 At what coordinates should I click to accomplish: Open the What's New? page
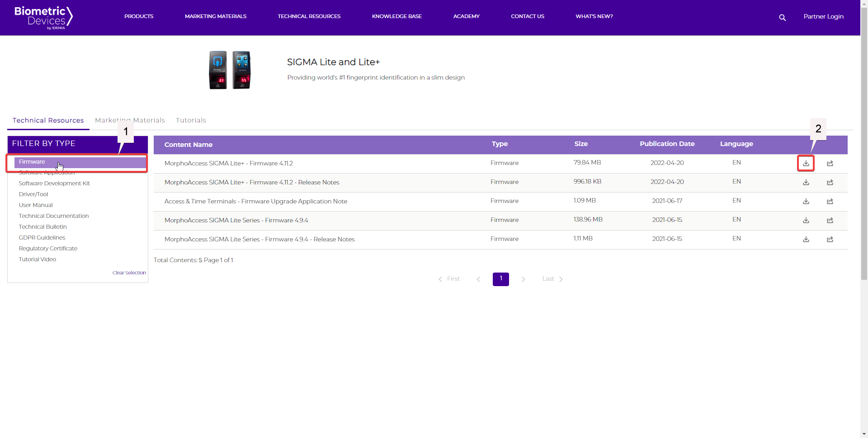pos(594,16)
